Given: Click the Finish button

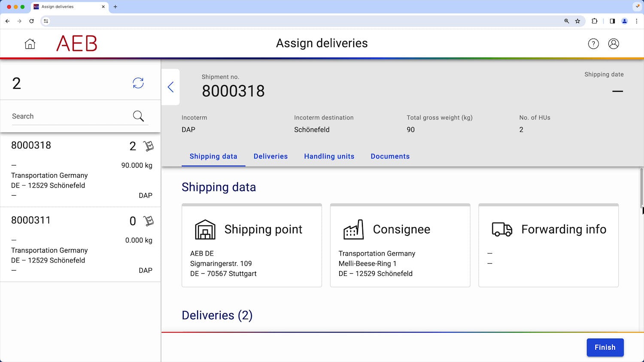Looking at the screenshot, I should click(x=605, y=347).
